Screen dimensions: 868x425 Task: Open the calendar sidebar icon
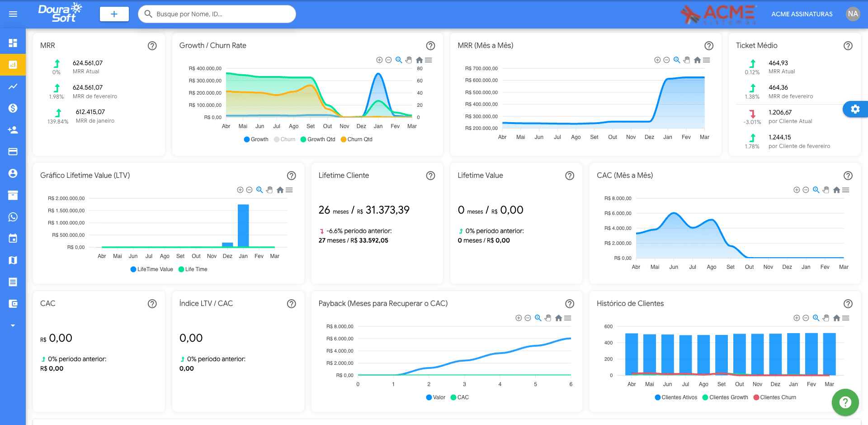[13, 239]
